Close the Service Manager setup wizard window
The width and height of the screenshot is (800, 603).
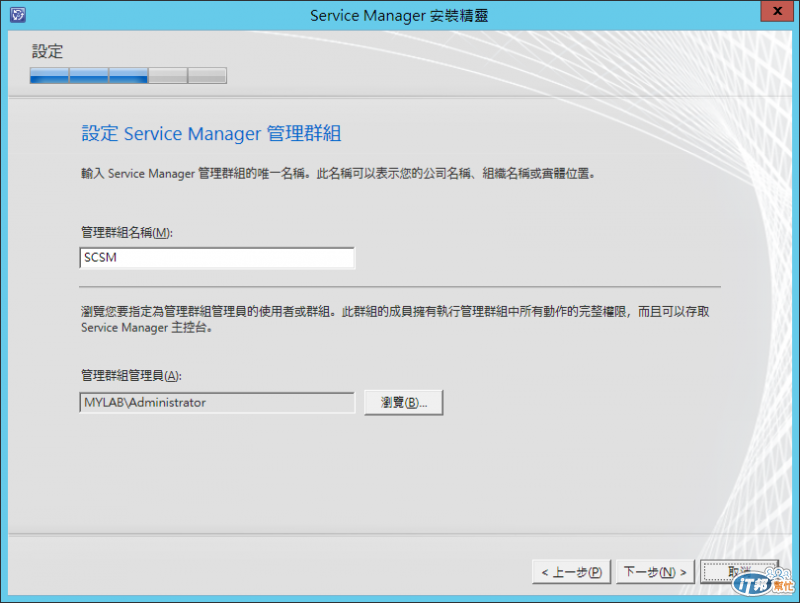[777, 11]
